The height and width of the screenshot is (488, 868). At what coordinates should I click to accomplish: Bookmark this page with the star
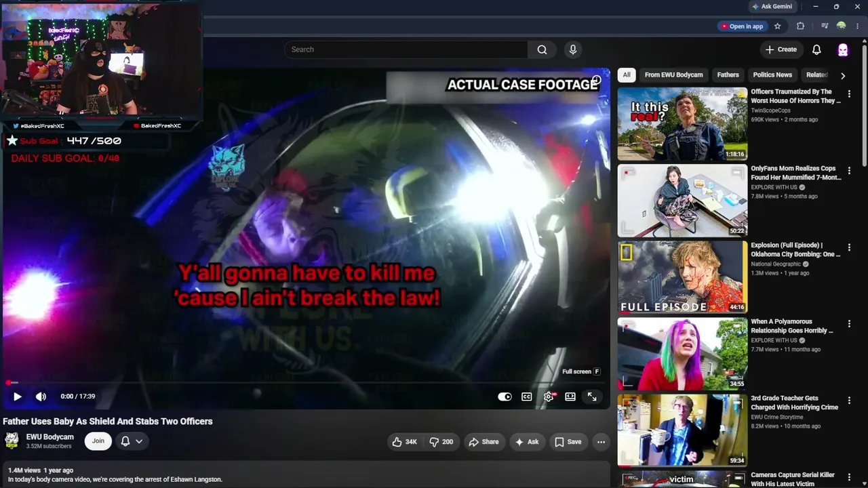(x=778, y=26)
